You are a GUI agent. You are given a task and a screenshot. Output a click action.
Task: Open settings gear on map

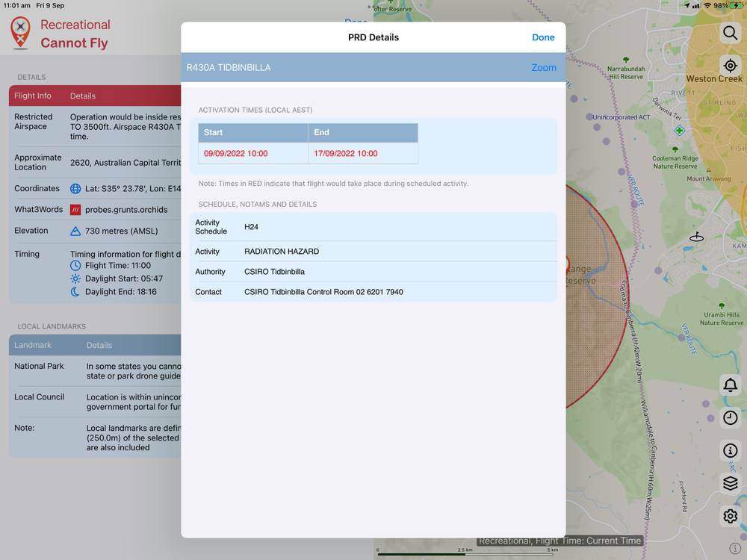pyautogui.click(x=730, y=516)
